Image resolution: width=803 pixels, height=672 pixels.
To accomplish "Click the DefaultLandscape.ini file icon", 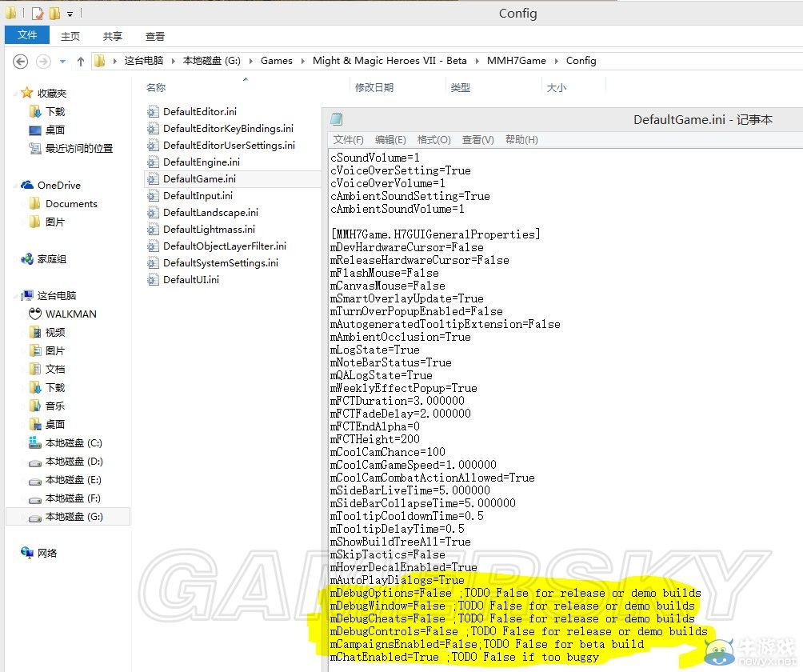I will (153, 213).
